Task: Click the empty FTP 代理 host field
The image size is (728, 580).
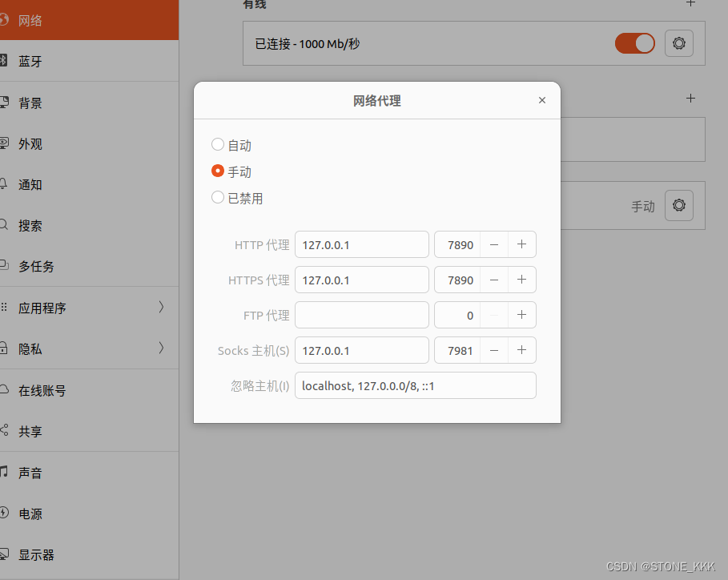Action: pyautogui.click(x=362, y=316)
